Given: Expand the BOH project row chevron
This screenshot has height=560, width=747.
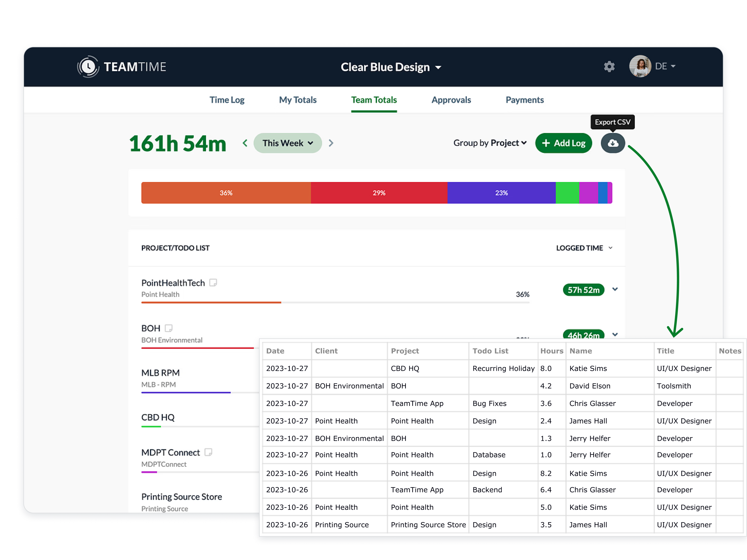Looking at the screenshot, I should (x=615, y=335).
